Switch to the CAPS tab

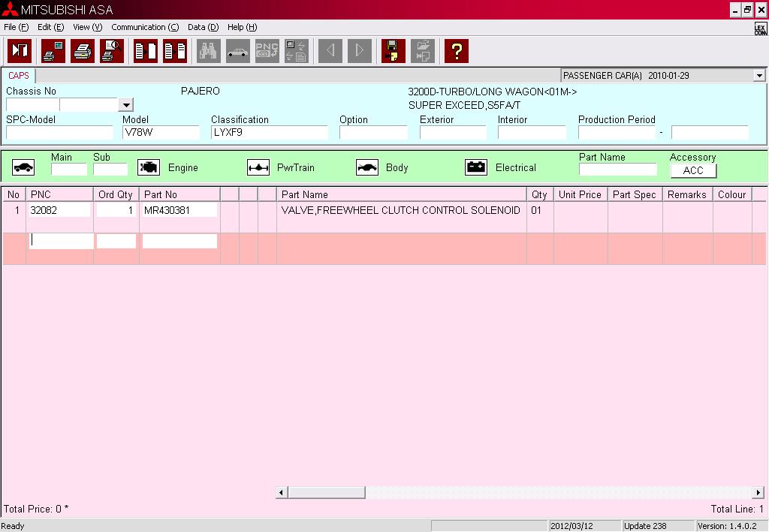[x=19, y=76]
